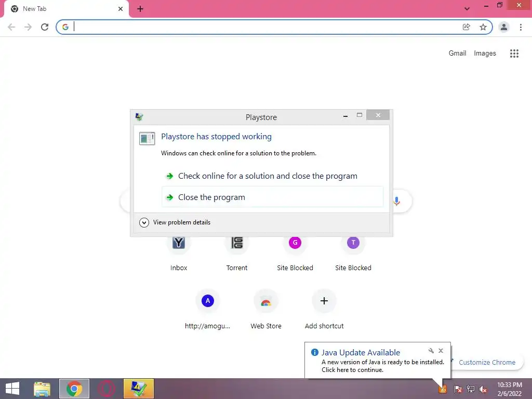Open the taskbar clock showing 10:33 PM
The height and width of the screenshot is (399, 532).
[x=510, y=389]
